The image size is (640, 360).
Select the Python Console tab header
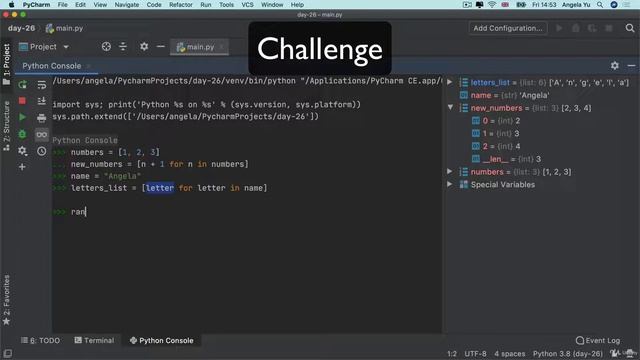tap(51, 66)
